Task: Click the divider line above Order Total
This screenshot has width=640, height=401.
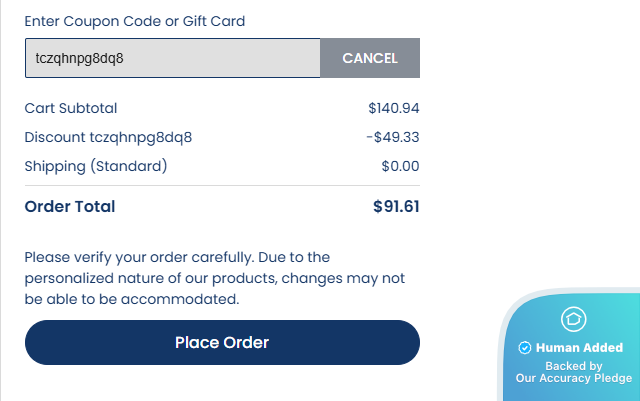Action: pos(222,185)
